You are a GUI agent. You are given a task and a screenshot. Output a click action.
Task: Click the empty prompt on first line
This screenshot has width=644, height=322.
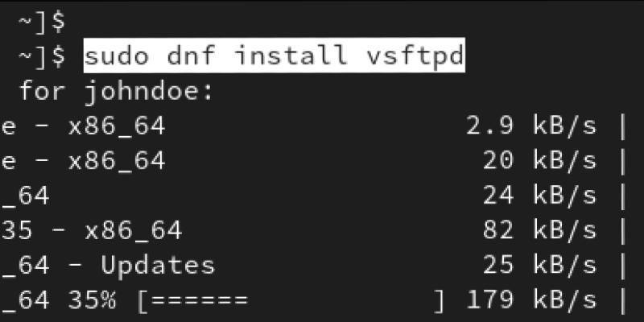click(42, 21)
